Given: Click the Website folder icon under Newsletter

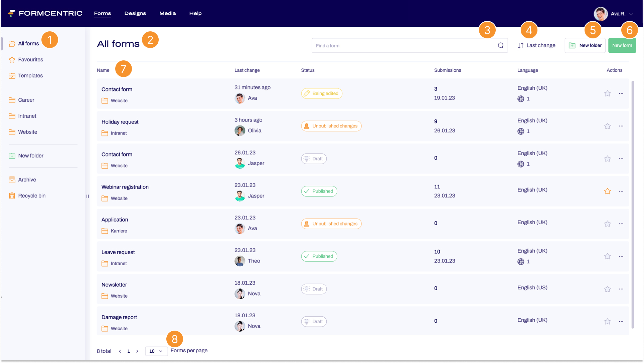Looking at the screenshot, I should tap(105, 296).
